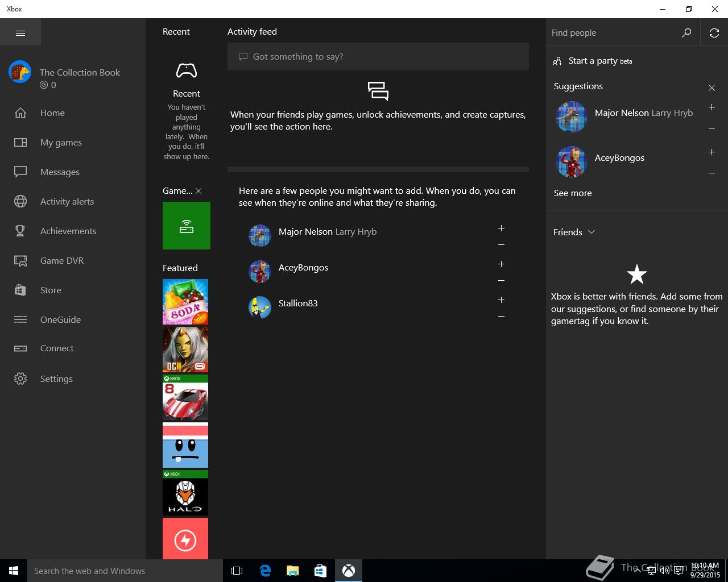The height and width of the screenshot is (582, 728).
Task: Add AceyBongos from right Suggestions panel
Action: pyautogui.click(x=712, y=152)
